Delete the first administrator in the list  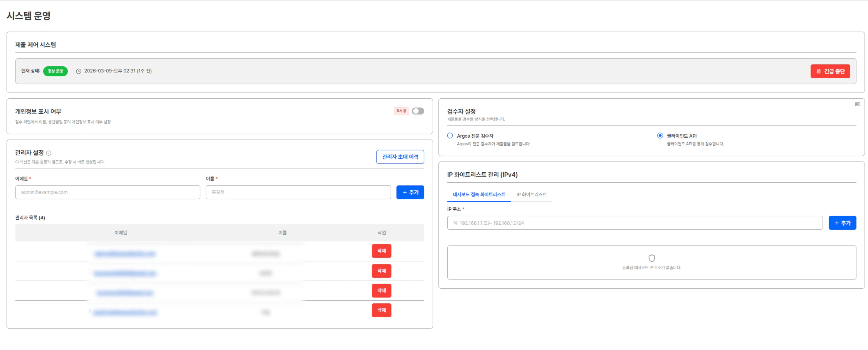(381, 251)
